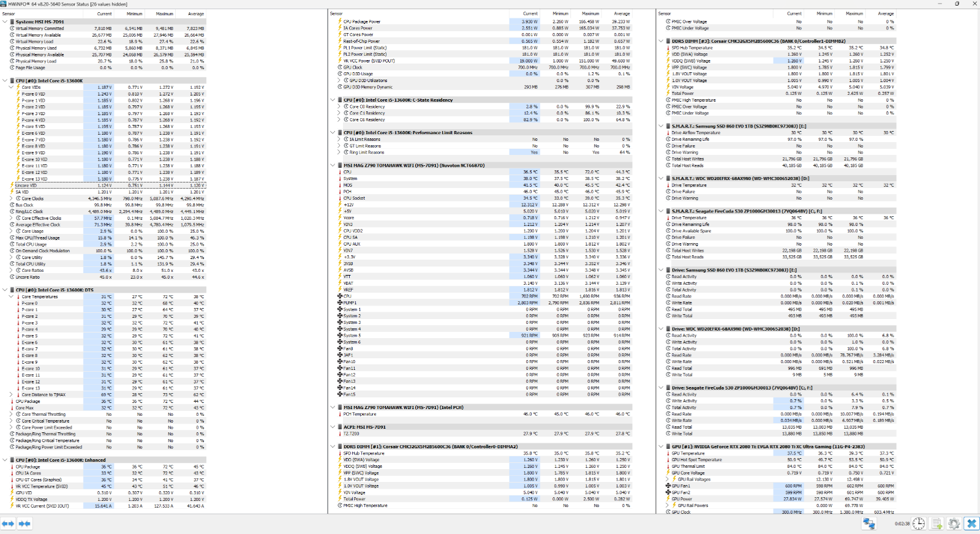The height and width of the screenshot is (534, 980).
Task: Expand GPU Rail Voltages row
Action: (668, 479)
